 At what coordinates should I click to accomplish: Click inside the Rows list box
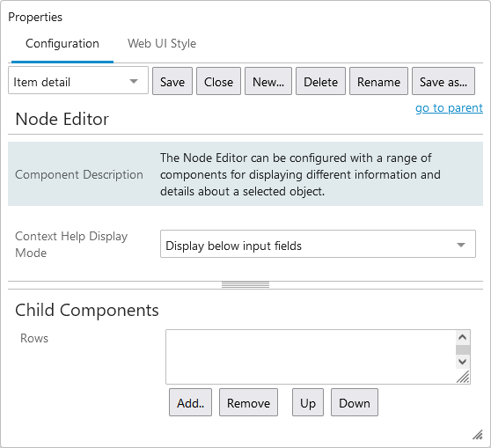coord(311,356)
